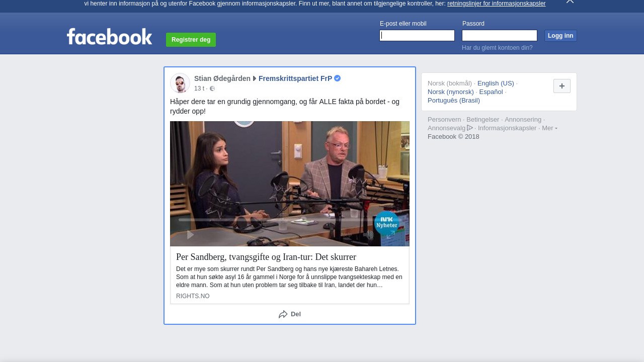Click the plus button to add language
This screenshot has height=362, width=644.
pos(562,86)
